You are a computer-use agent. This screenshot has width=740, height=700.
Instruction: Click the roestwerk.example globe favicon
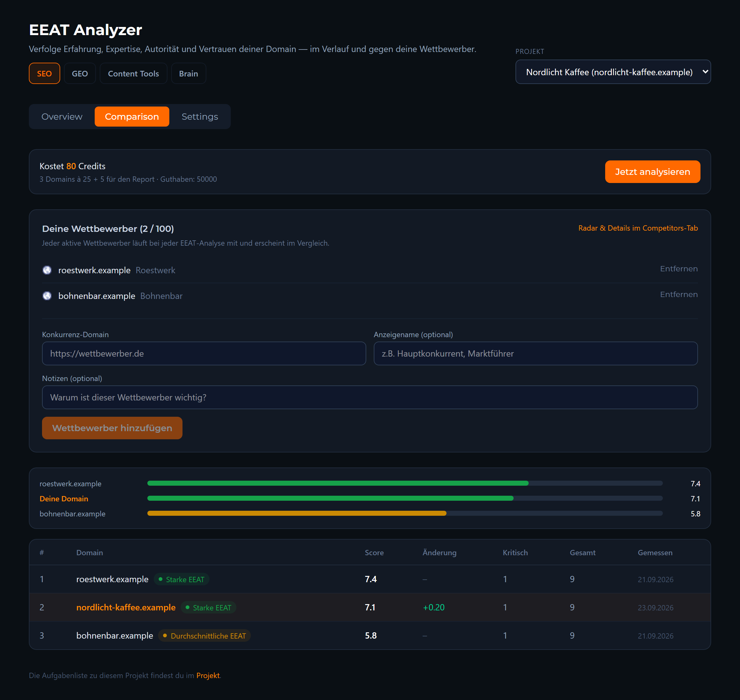point(47,270)
